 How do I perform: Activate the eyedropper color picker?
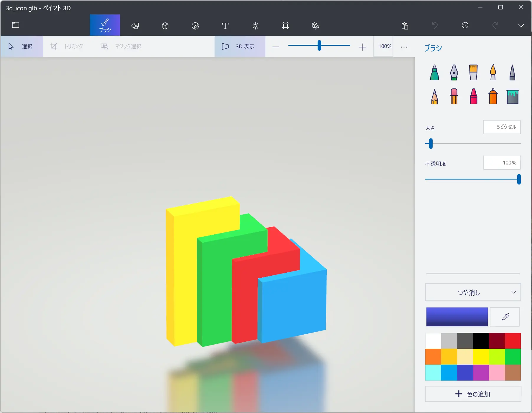click(505, 317)
